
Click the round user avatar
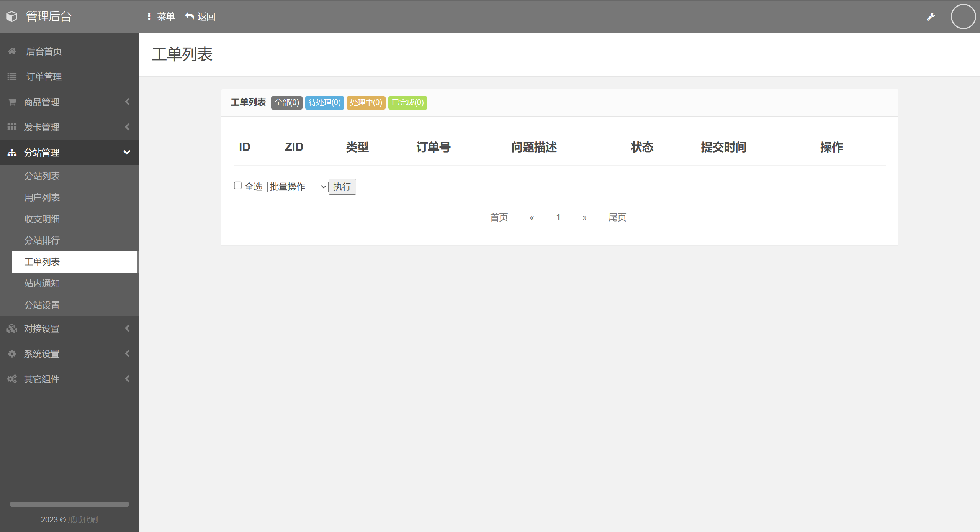[963, 16]
